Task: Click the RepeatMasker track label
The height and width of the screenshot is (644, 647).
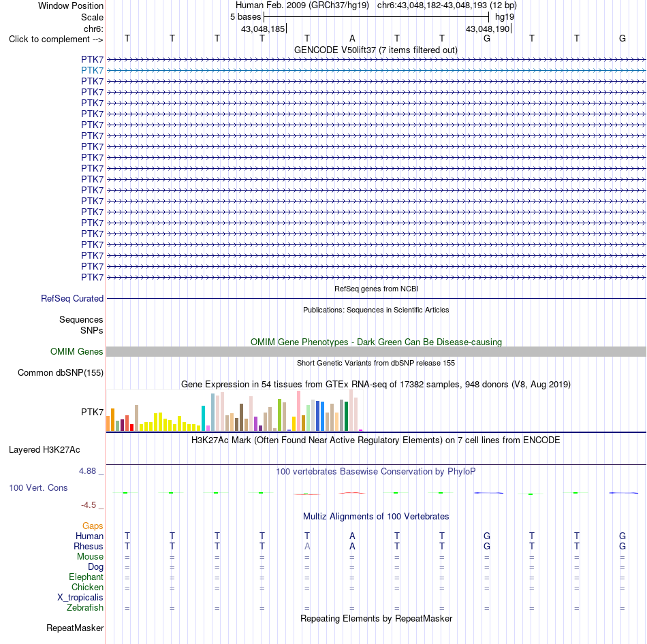Action: point(75,628)
